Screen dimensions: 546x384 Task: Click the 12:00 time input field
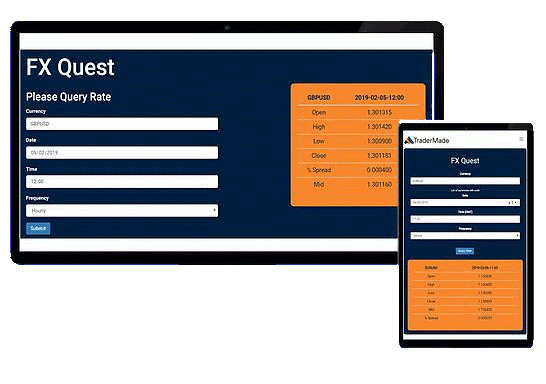point(122,181)
